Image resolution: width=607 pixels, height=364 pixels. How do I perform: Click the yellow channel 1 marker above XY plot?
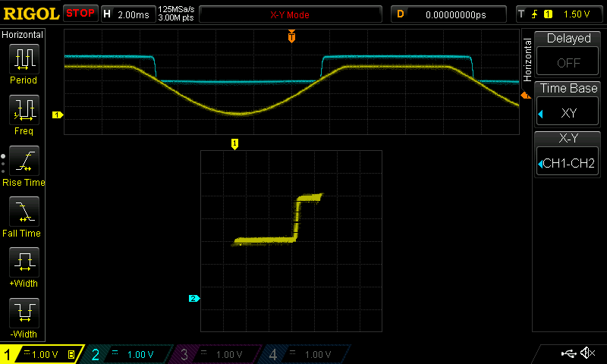234,144
